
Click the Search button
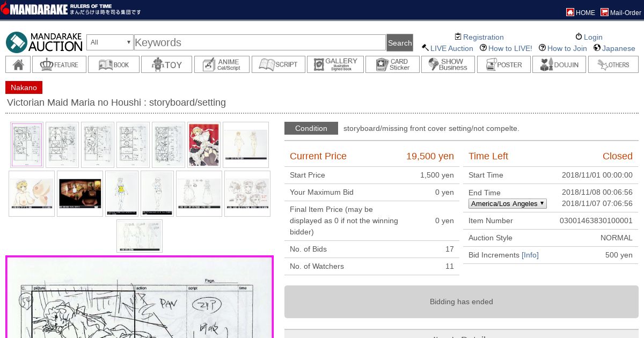pos(400,43)
